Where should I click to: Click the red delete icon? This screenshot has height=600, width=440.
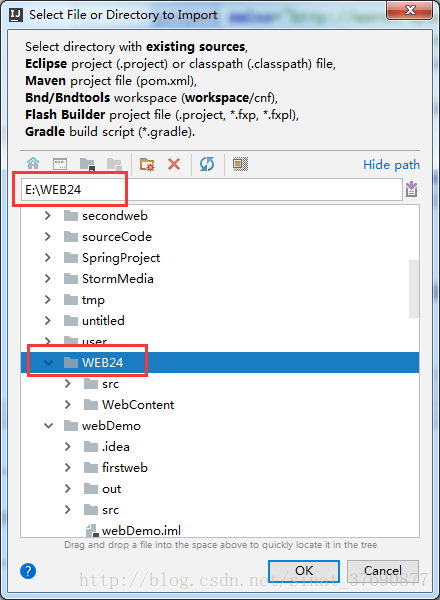(x=174, y=164)
